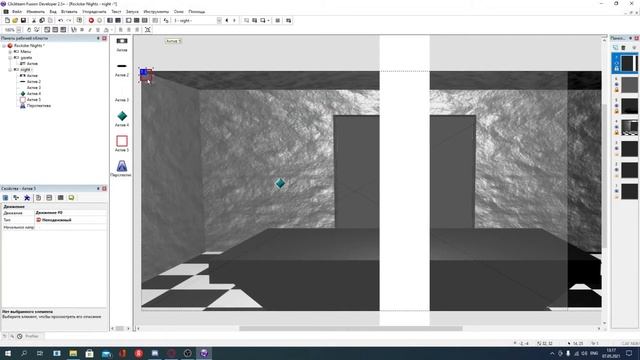Select the fourth layer thumbnail with checkered floor
This screenshot has width=640, height=360.
tap(629, 127)
